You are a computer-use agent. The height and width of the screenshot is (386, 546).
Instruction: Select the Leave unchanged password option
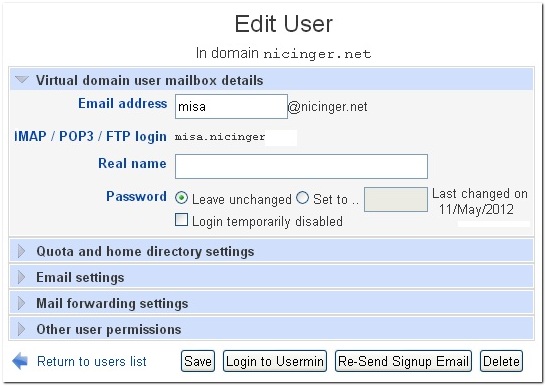(181, 198)
